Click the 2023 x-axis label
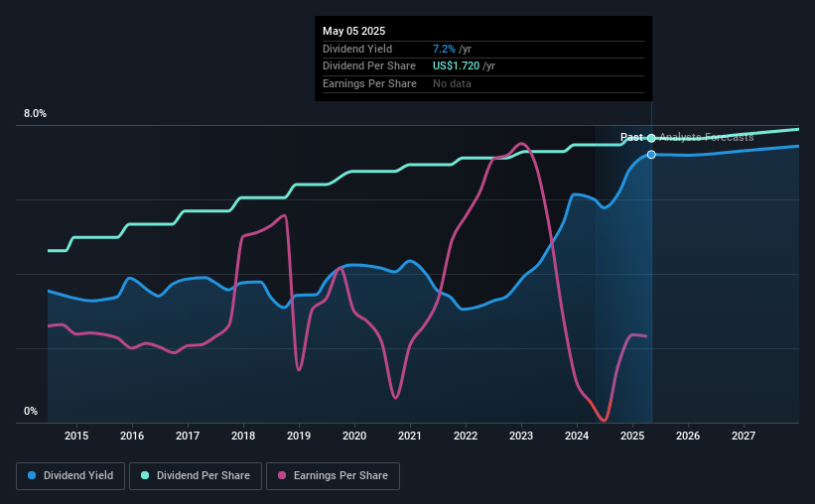815x504 pixels. click(x=521, y=436)
